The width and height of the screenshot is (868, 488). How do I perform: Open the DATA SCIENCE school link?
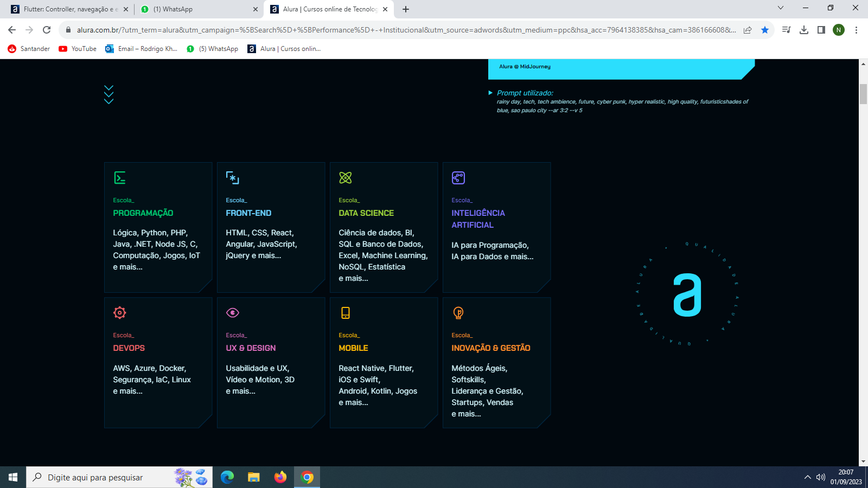(366, 213)
